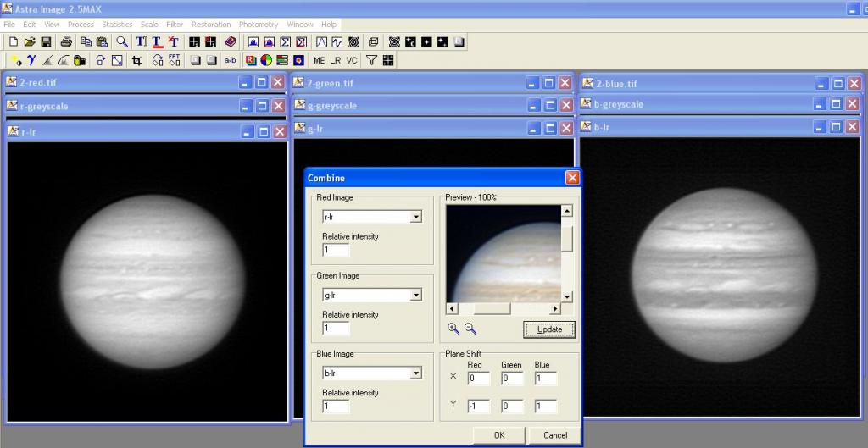The image size is (868, 448).
Task: Click the resize arrow icon
Action: [x=117, y=60]
